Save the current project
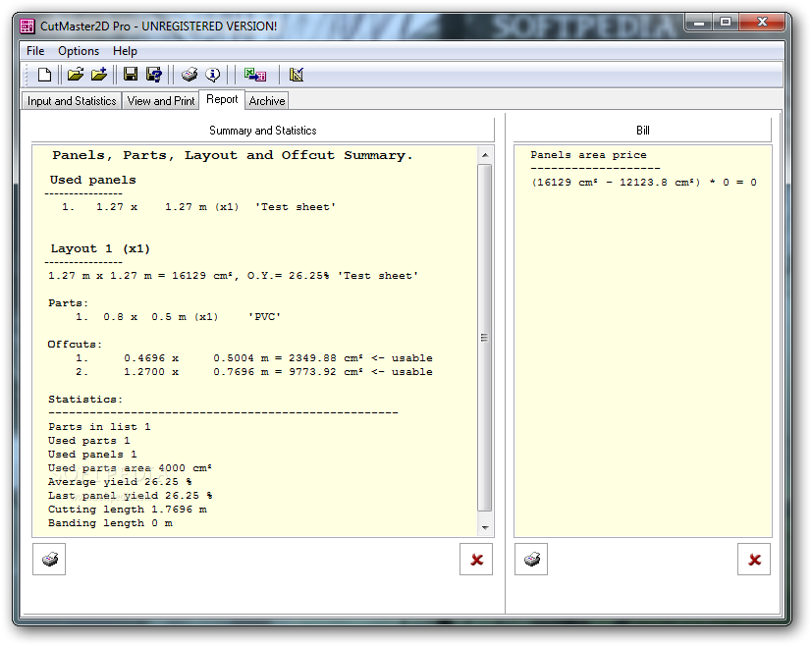The height and width of the screenshot is (646, 812). tap(131, 75)
